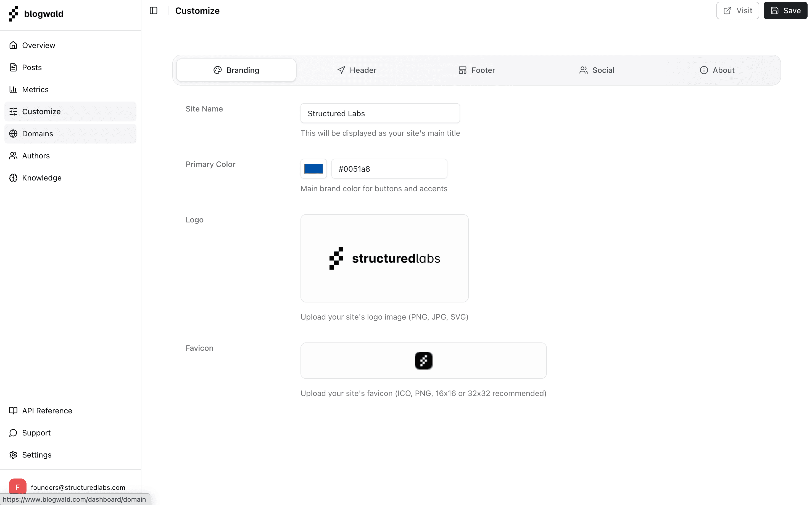Viewport: 812px width, 505px height.
Task: Click the Primary Color label
Action: pyautogui.click(x=210, y=164)
